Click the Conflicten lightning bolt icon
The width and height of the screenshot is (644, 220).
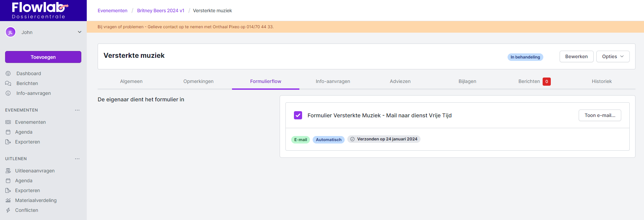8,210
